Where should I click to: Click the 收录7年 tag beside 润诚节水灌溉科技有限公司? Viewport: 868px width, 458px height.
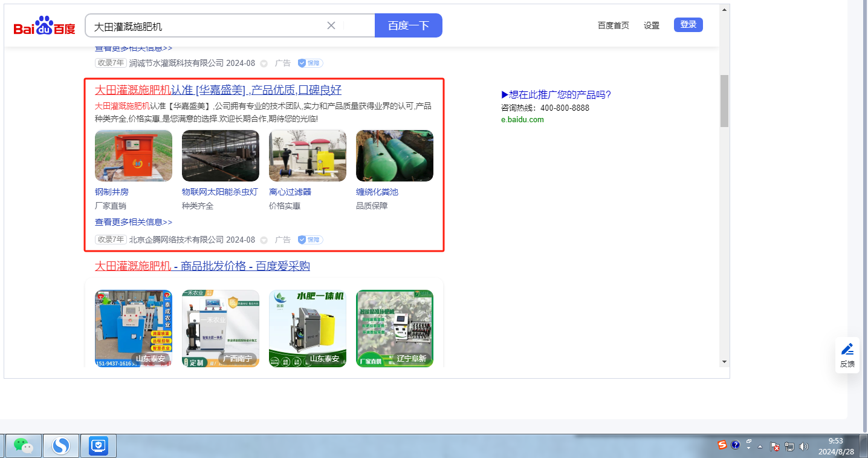(111, 63)
